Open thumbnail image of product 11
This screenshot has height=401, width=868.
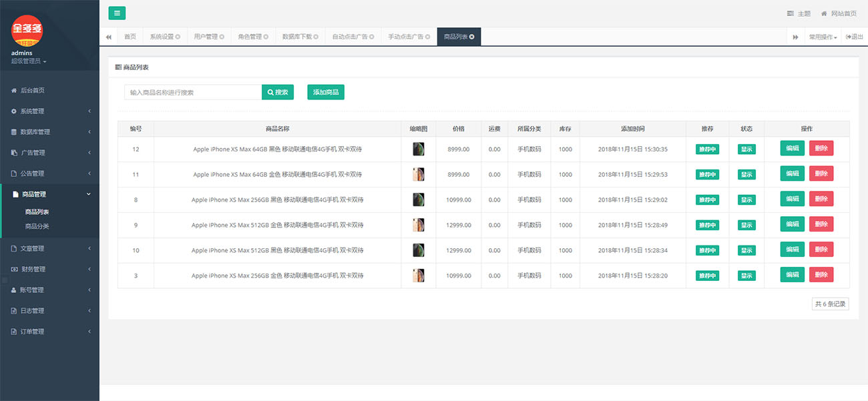click(419, 174)
